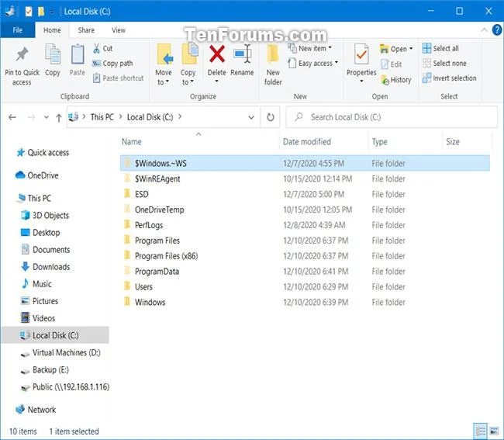Screen dimensions: 504x440
Task: Click the Copy ribbon icon
Action: tap(53, 54)
